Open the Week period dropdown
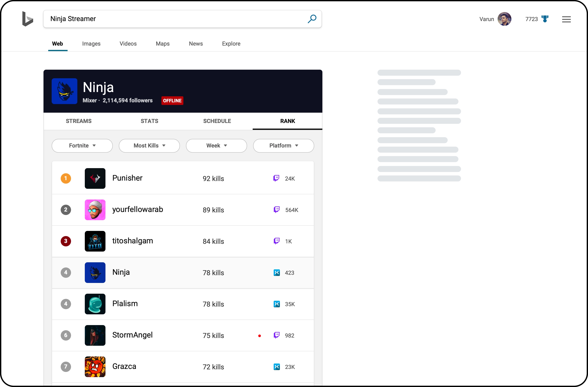588x387 pixels. point(217,146)
